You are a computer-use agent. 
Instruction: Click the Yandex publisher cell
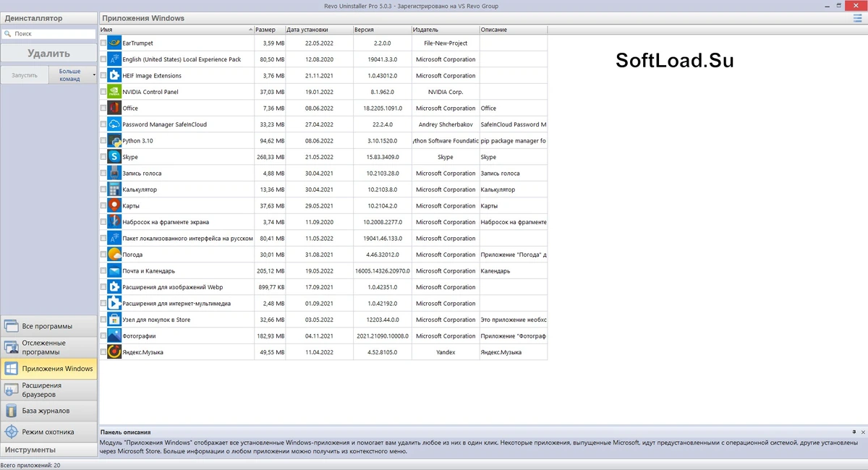446,352
